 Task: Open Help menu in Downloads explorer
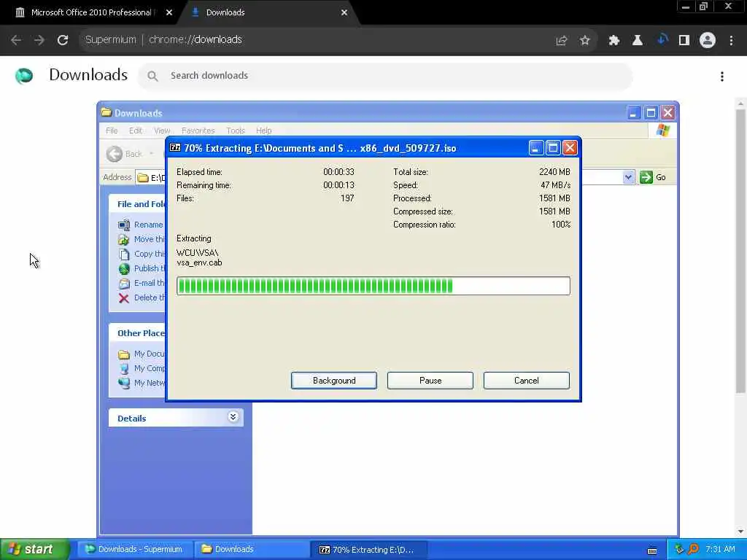tap(263, 131)
